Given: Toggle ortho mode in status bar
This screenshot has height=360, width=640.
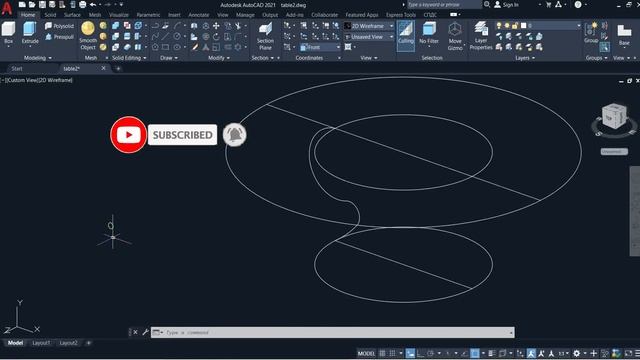Looking at the screenshot, I should pyautogui.click(x=420, y=353).
